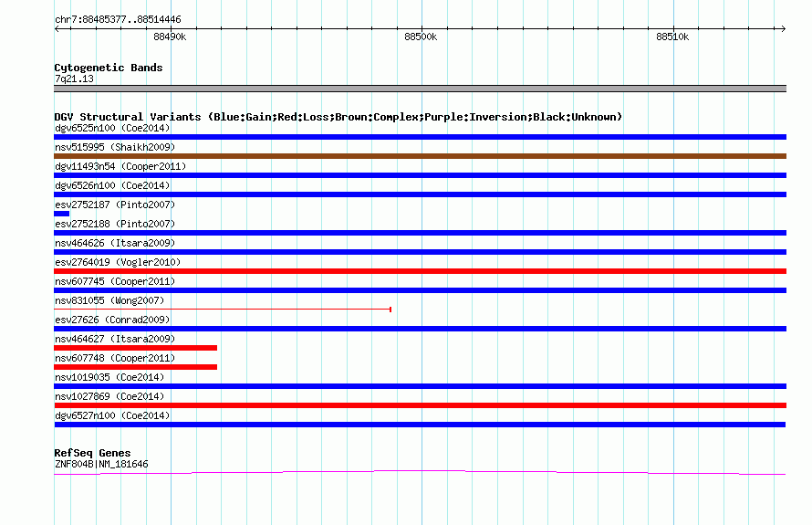Click the brown complex bar of nsv515995
Image resolution: width=812 pixels, height=525 pixels.
coord(420,156)
